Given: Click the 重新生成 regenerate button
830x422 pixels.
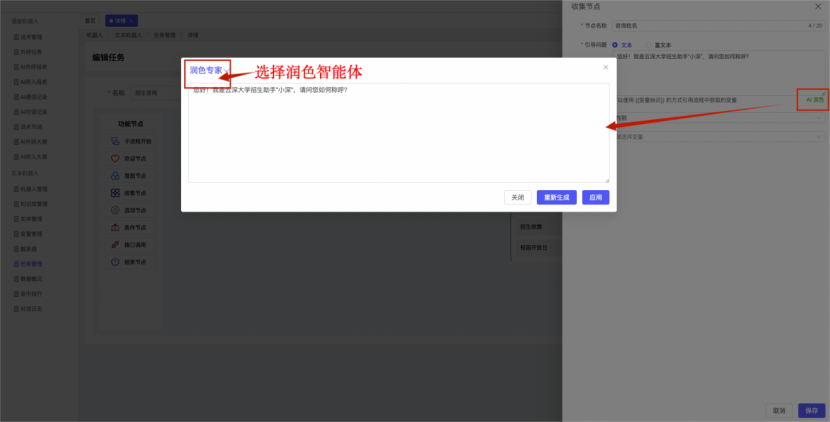Looking at the screenshot, I should 556,198.
